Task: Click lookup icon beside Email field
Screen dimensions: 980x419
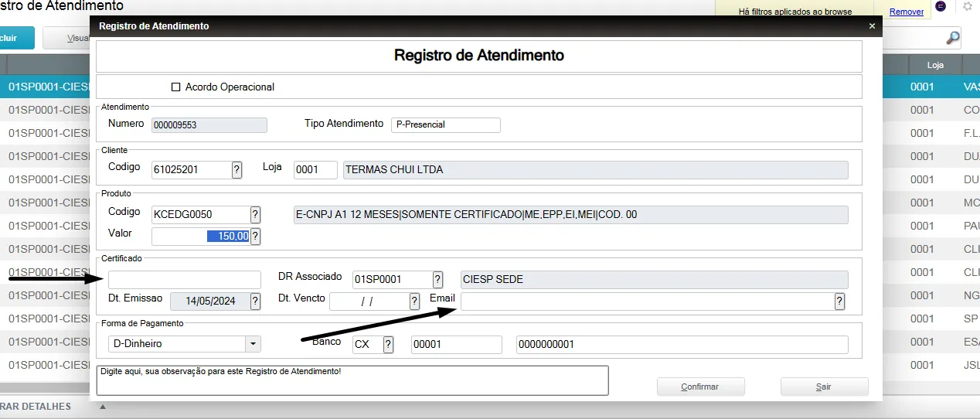Action: [839, 301]
